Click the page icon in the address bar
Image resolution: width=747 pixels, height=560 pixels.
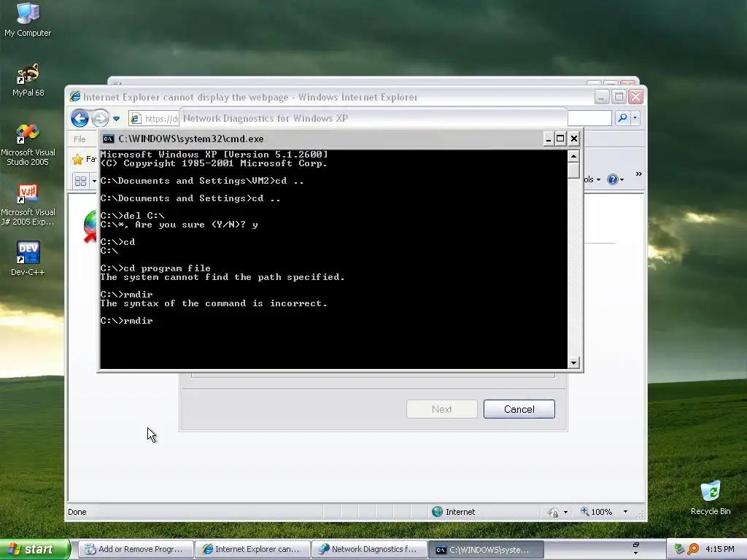(x=136, y=119)
